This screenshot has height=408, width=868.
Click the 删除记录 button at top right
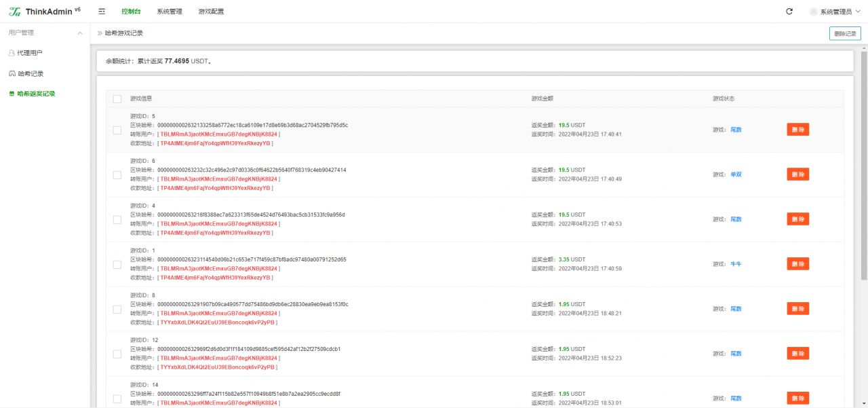[845, 33]
